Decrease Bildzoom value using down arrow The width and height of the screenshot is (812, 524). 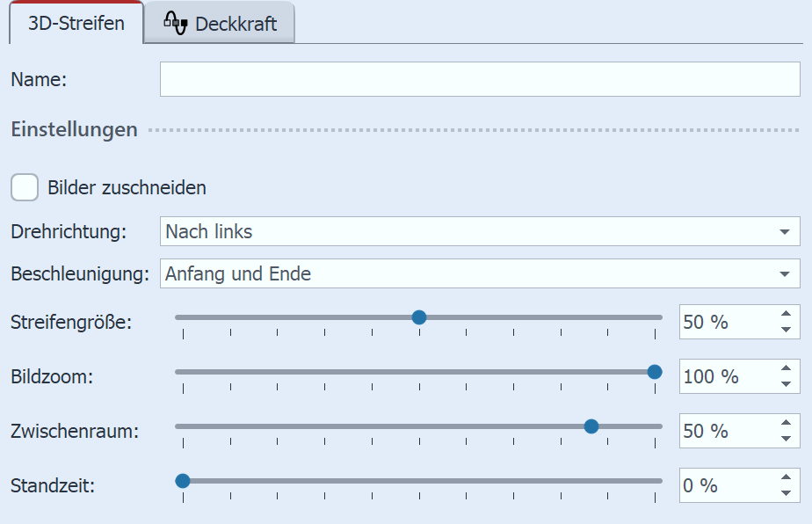786,384
